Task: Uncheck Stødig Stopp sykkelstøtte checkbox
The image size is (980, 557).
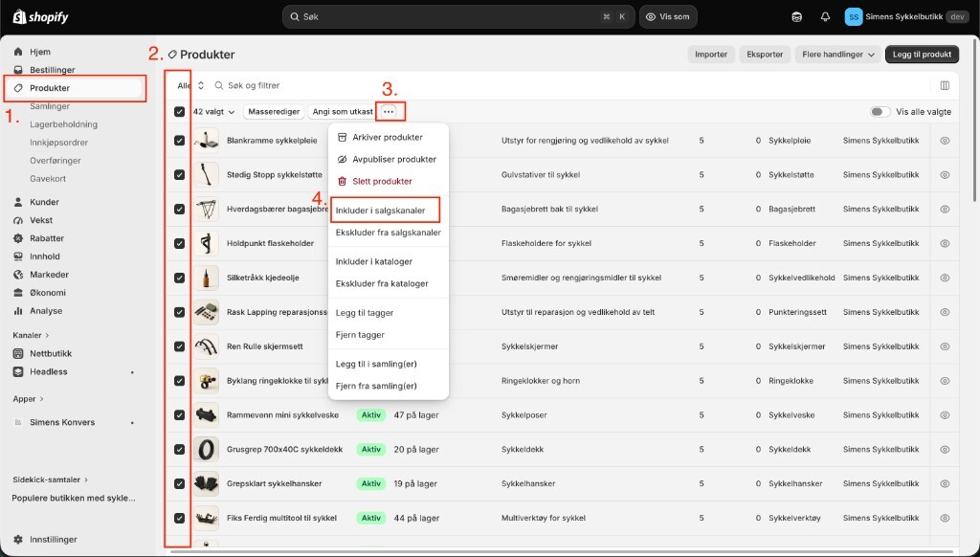Action: tap(179, 175)
